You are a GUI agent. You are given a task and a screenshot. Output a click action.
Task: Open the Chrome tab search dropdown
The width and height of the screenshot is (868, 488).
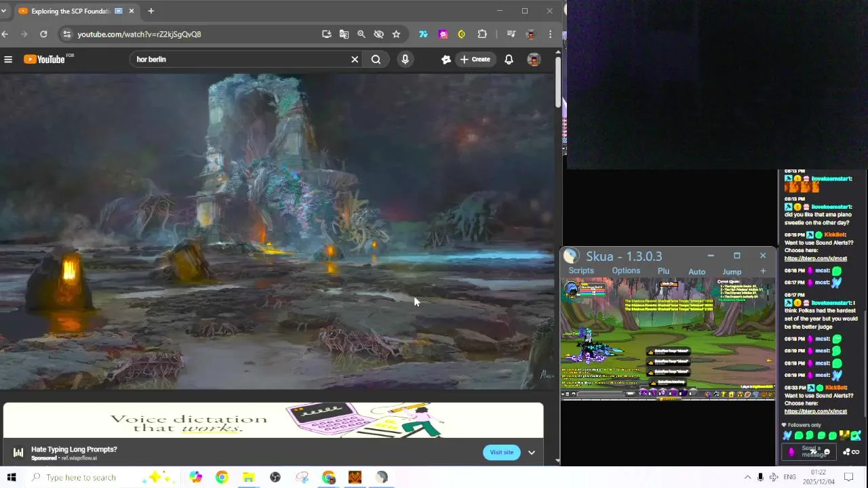point(3,11)
